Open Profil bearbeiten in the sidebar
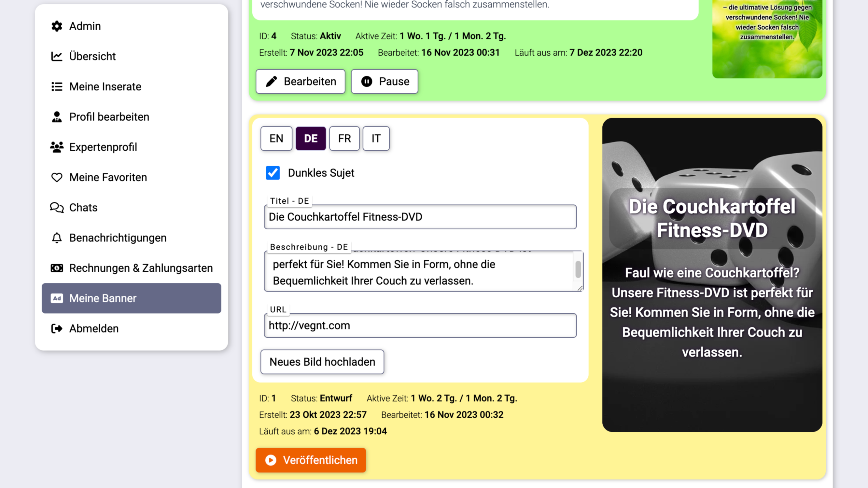This screenshot has height=488, width=868. tap(109, 117)
